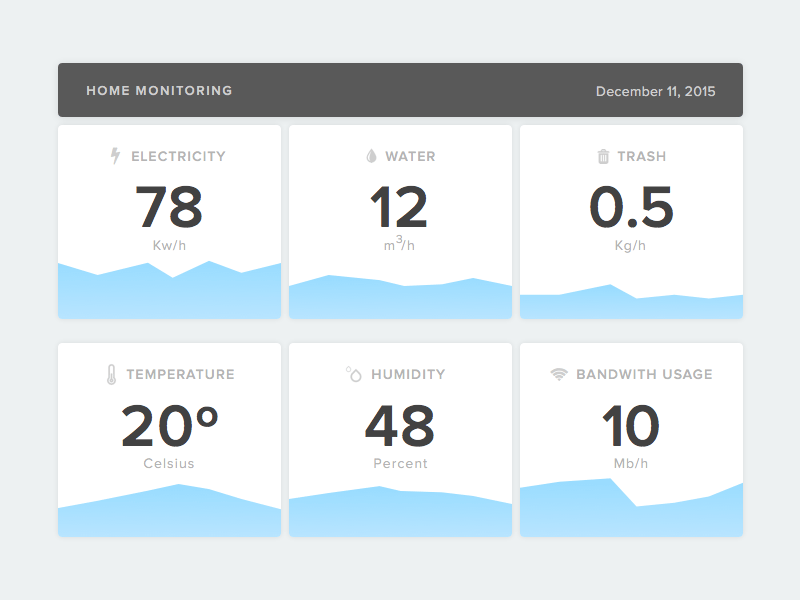
Task: Click the m³/h unit label
Action: pyautogui.click(x=399, y=244)
